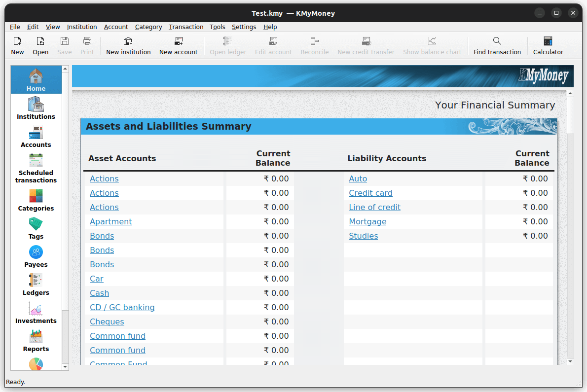Screen dimensions: 587x392
Task: Open the Tags view
Action: point(36,227)
